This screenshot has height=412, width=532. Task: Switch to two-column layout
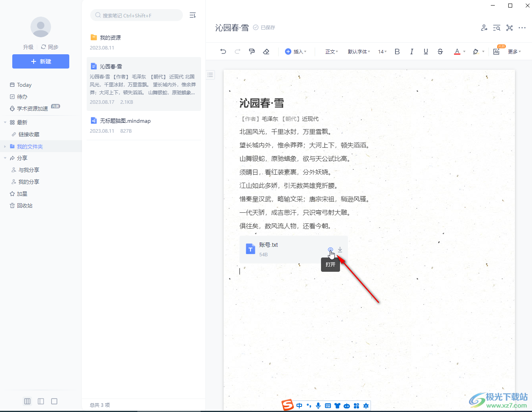(x=41, y=401)
